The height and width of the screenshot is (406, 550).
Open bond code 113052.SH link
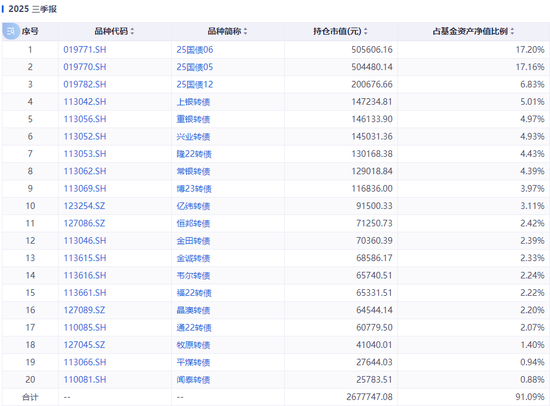[85, 137]
